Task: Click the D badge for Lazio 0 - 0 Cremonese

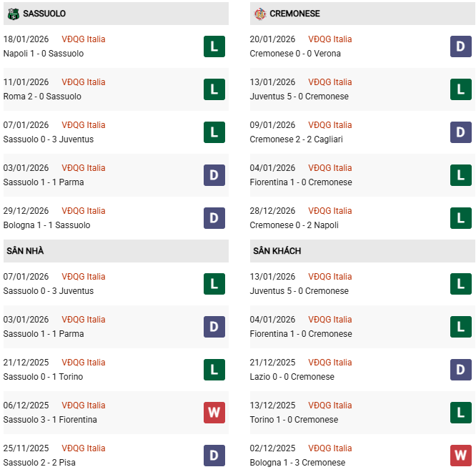Action: tap(460, 370)
